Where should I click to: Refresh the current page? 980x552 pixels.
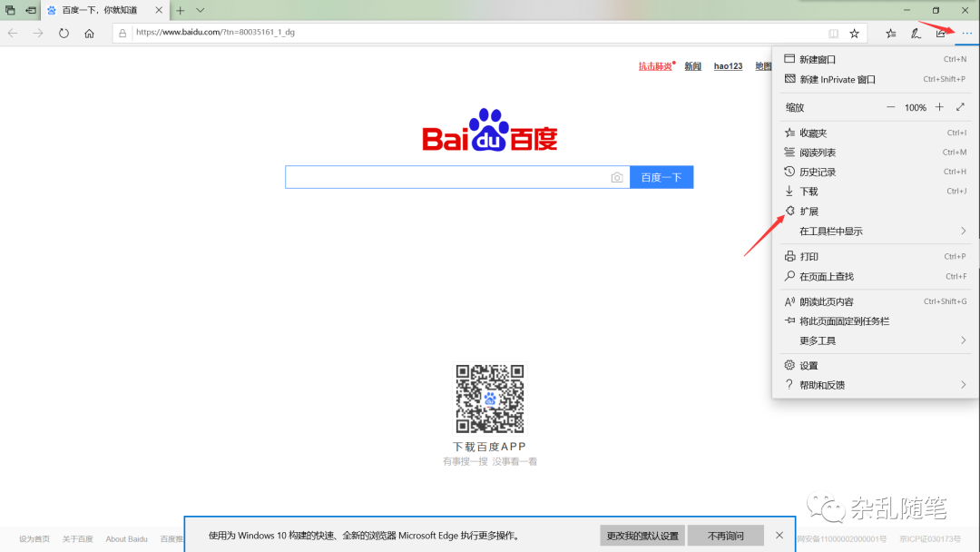(63, 33)
